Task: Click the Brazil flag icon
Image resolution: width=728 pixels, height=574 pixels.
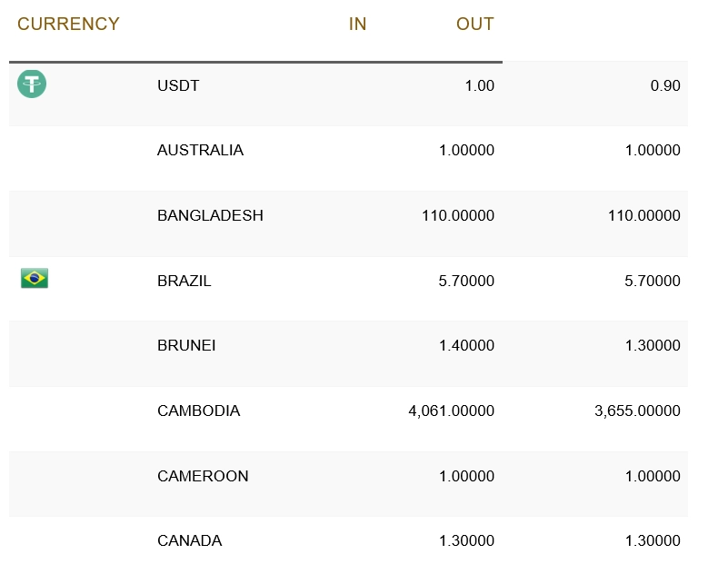Action: [x=35, y=279]
